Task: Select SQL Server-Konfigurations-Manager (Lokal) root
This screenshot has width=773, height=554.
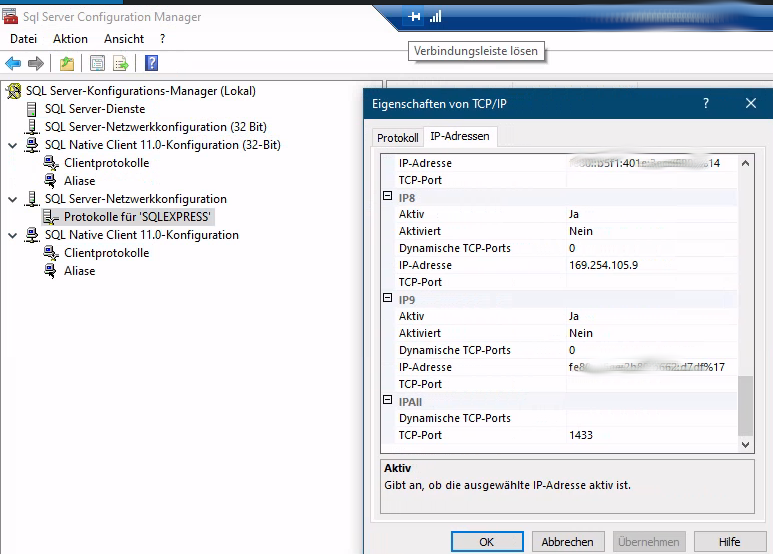Action: point(141,91)
